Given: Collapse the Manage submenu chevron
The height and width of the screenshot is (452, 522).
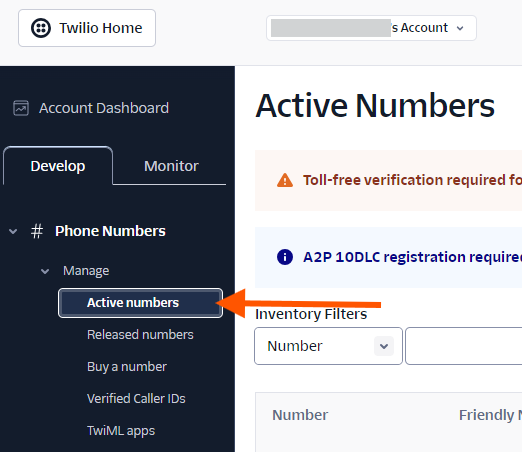Looking at the screenshot, I should click(45, 271).
